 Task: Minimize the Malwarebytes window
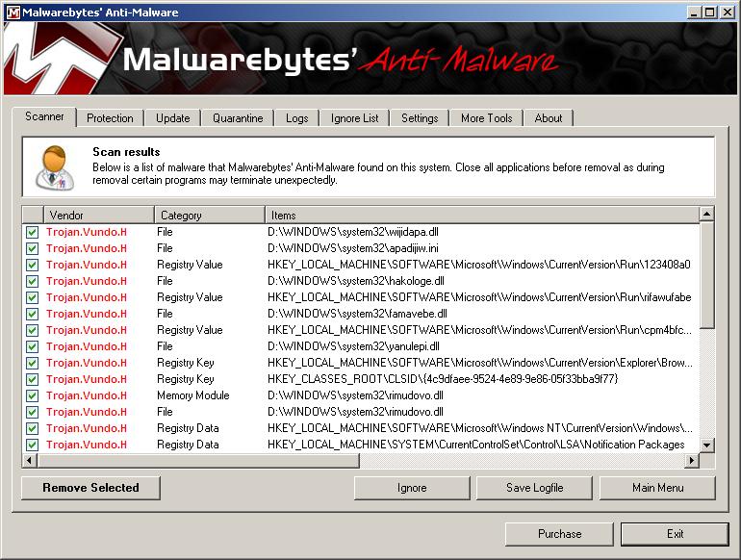[694, 13]
